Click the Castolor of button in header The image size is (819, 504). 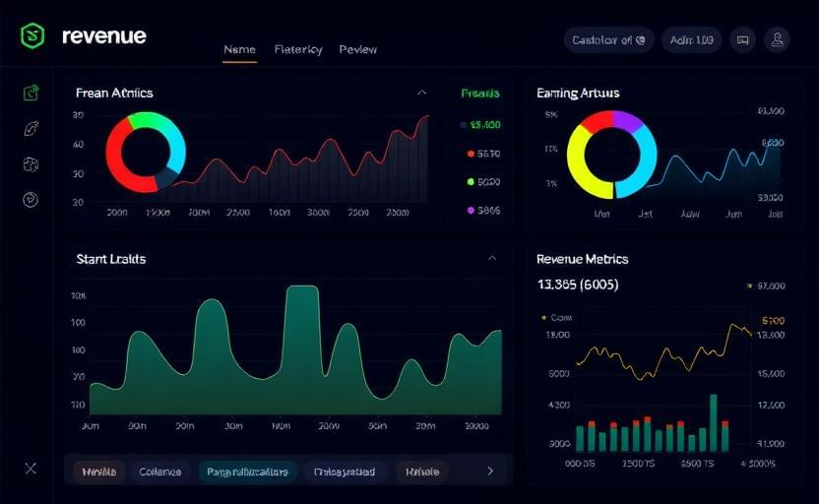(x=609, y=39)
